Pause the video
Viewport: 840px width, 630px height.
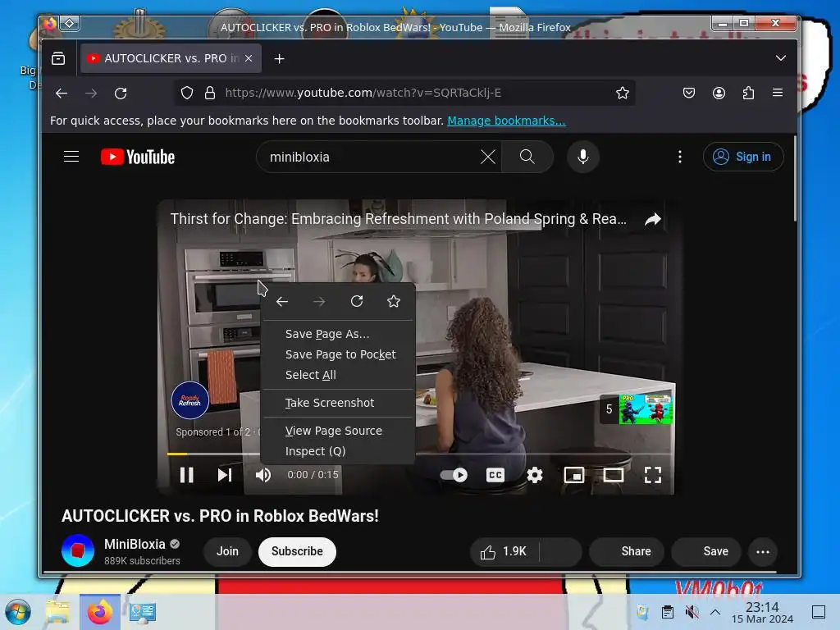(x=186, y=475)
